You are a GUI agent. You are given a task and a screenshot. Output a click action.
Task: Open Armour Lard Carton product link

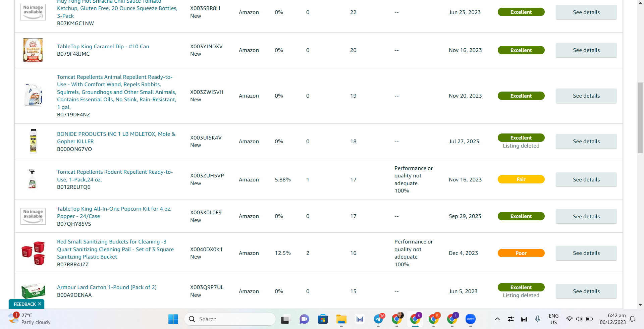[107, 287]
